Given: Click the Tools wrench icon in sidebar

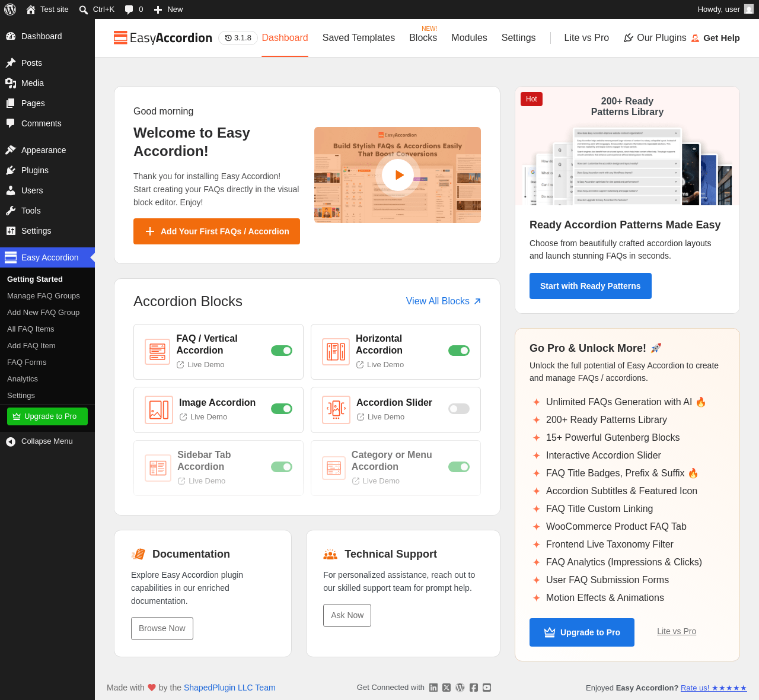Looking at the screenshot, I should tap(11, 211).
